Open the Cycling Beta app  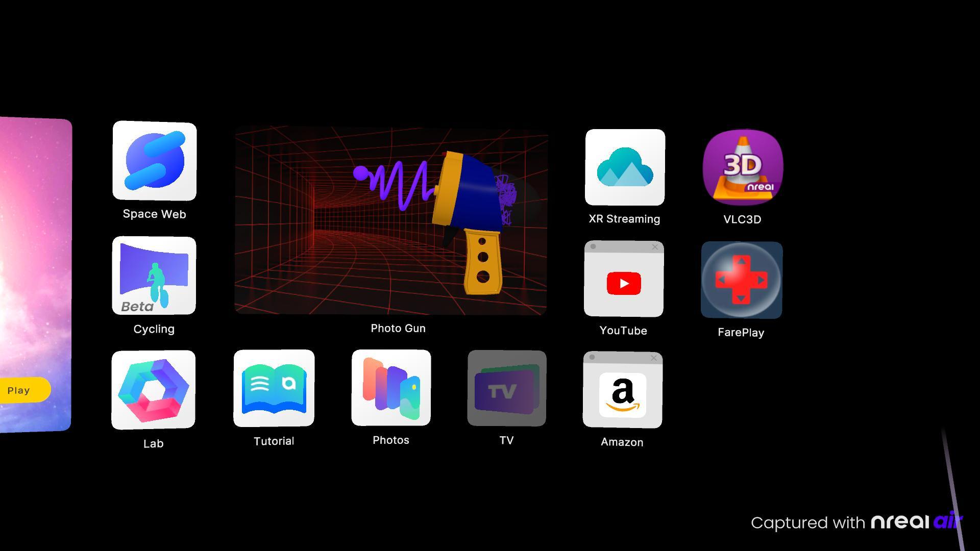pos(154,276)
